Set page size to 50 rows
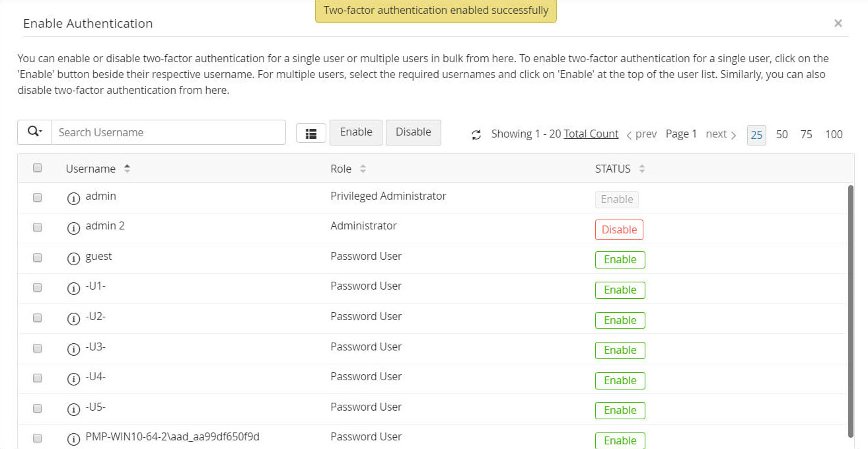Image resolution: width=868 pixels, height=449 pixels. coord(781,134)
